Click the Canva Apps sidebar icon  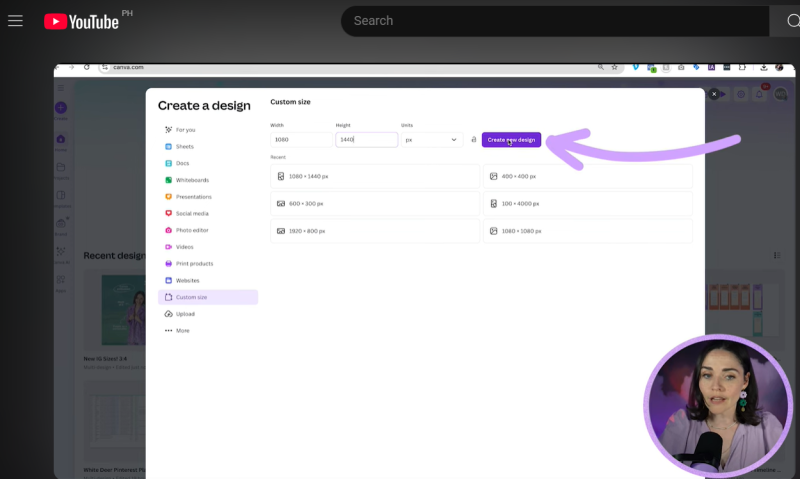[x=61, y=280]
